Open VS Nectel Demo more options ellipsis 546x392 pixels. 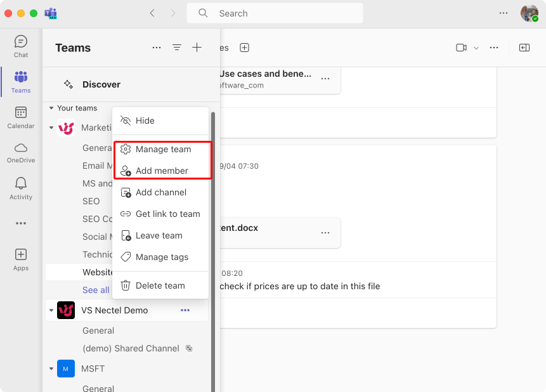click(185, 310)
